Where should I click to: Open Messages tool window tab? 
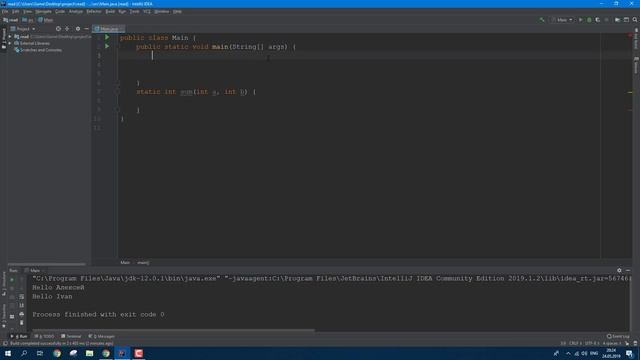click(x=101, y=336)
